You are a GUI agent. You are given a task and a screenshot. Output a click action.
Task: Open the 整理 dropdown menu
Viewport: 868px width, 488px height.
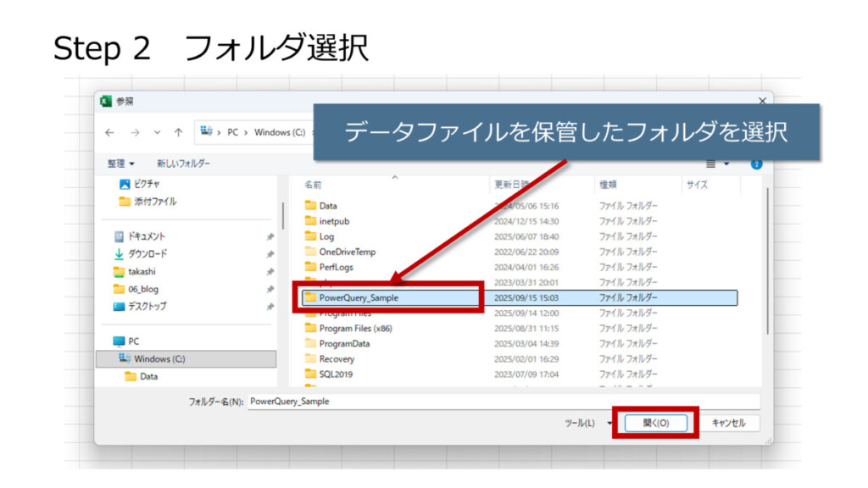(x=120, y=164)
